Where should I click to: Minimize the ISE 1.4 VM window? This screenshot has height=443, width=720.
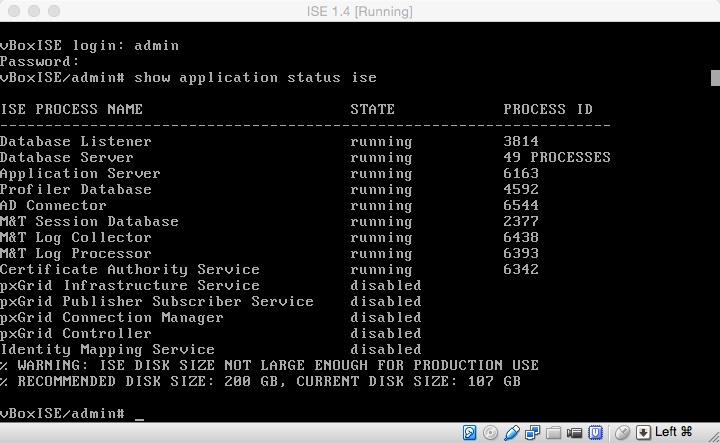[34, 11]
